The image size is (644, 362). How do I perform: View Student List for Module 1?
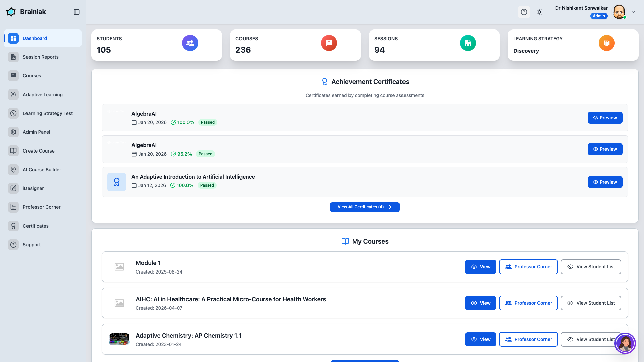point(591,267)
